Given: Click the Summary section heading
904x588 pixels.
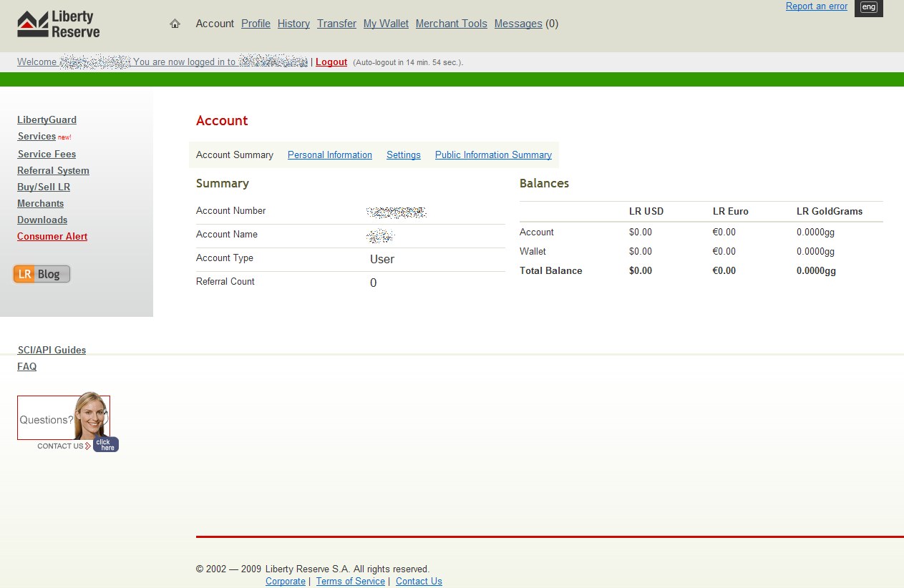Looking at the screenshot, I should point(223,184).
